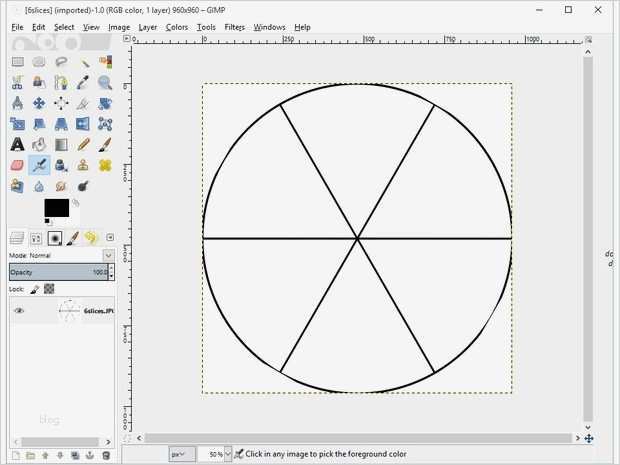
Task: Select the Perspective tool
Action: [x=61, y=124]
